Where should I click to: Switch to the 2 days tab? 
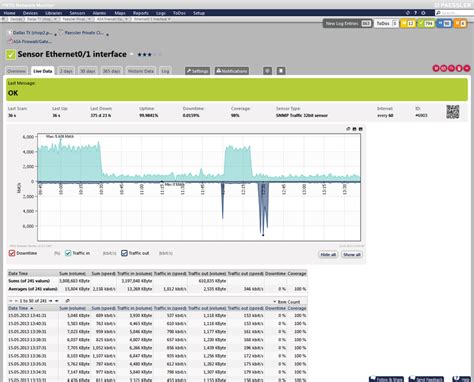pos(66,71)
